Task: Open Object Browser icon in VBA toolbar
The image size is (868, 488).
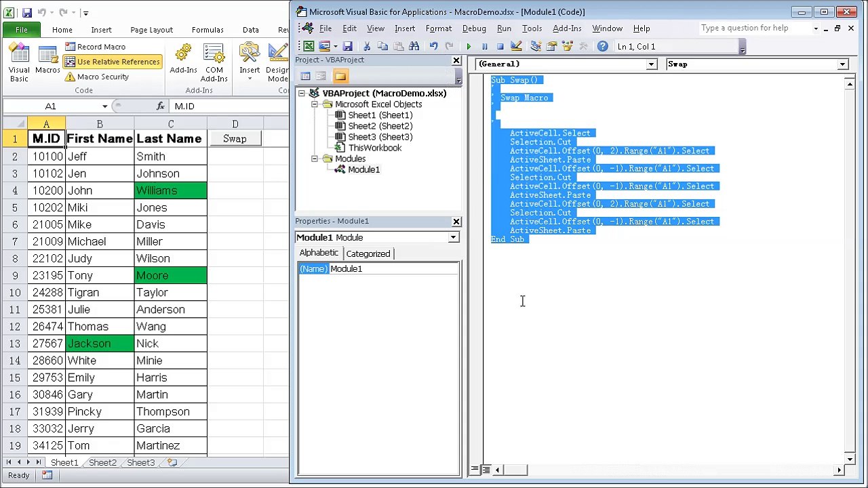Action: pyautogui.click(x=567, y=47)
